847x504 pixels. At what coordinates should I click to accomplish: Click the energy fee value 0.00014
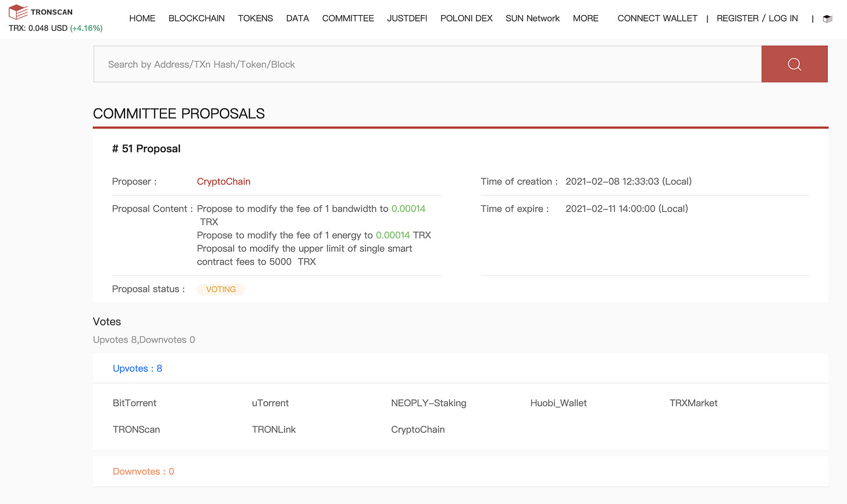[393, 235]
